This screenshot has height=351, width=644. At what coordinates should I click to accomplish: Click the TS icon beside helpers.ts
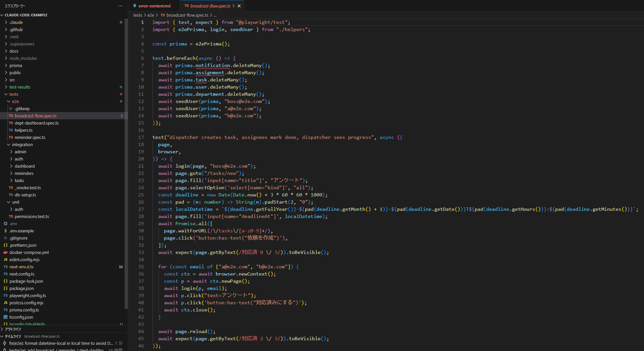coord(11,130)
